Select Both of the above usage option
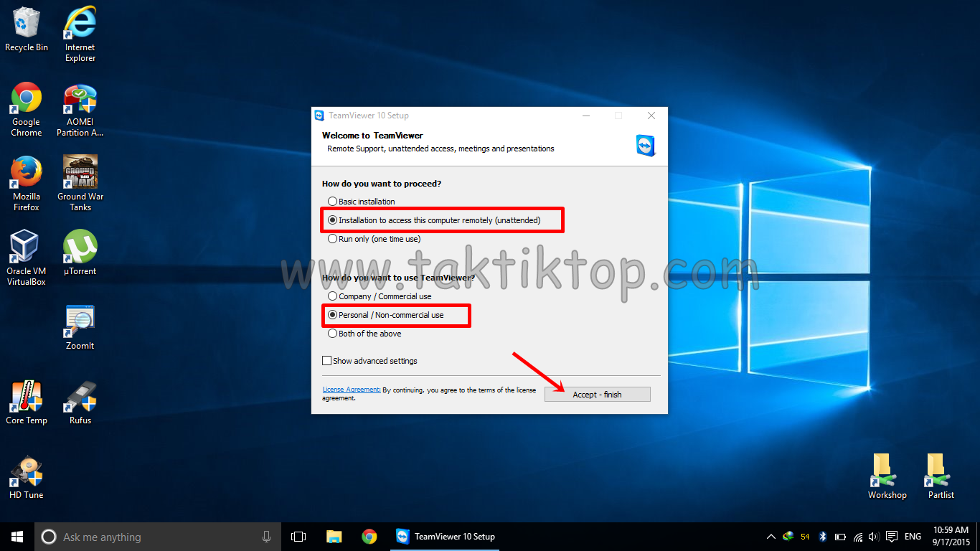Viewport: 980px width, 551px height. [x=332, y=333]
